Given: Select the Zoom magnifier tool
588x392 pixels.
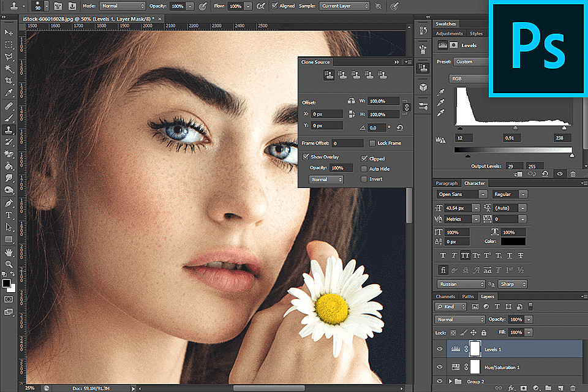Looking at the screenshot, I should click(x=9, y=264).
